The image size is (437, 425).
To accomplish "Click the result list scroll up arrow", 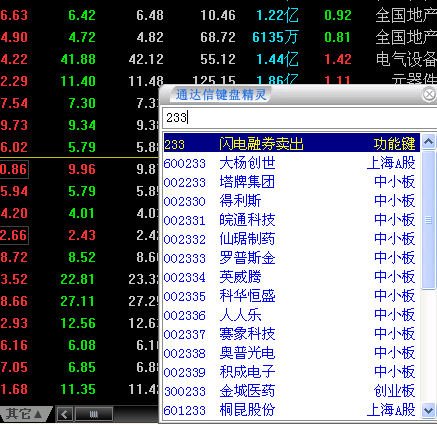I will point(428,142).
